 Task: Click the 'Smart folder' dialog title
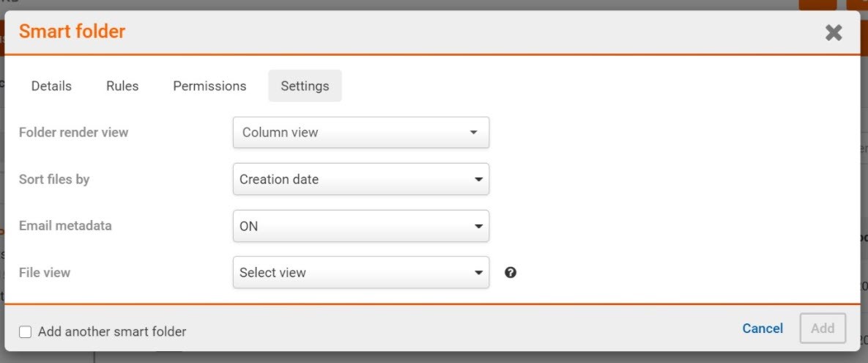pyautogui.click(x=72, y=32)
